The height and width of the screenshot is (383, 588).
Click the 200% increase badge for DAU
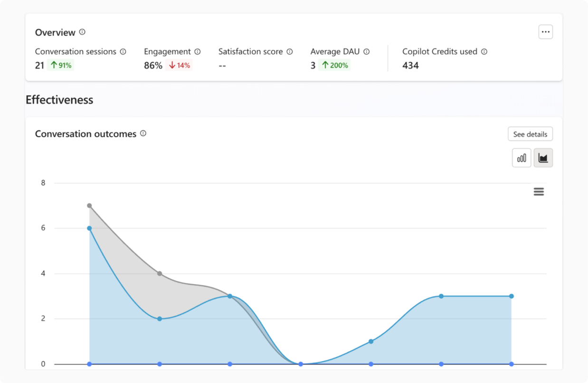pos(335,65)
